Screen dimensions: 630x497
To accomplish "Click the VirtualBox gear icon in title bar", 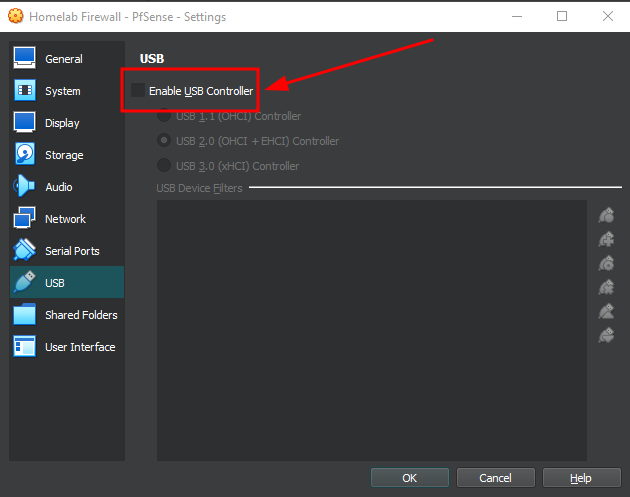I will pyautogui.click(x=16, y=16).
